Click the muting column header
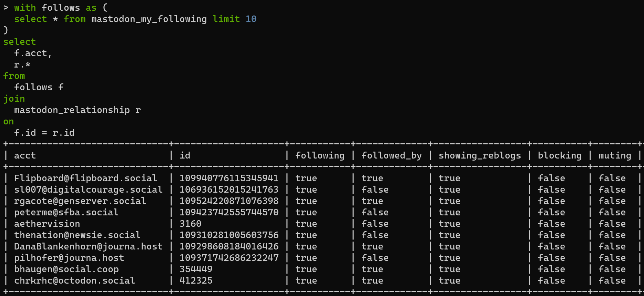644x296 pixels. click(x=615, y=156)
